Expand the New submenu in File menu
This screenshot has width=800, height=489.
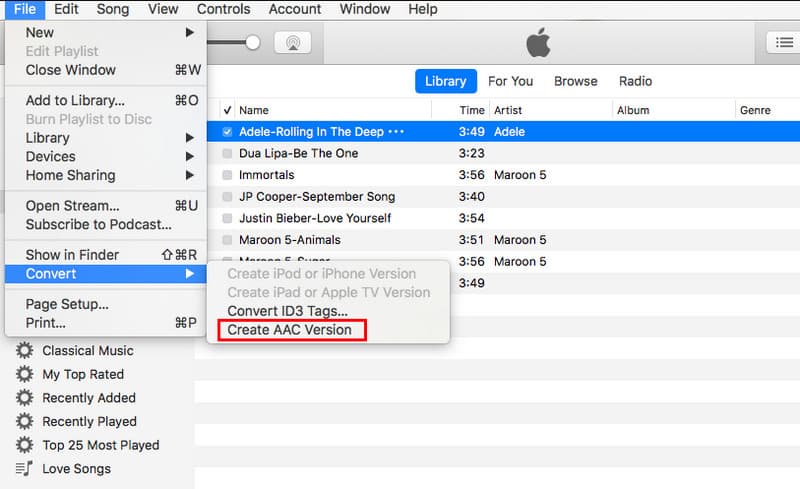[x=190, y=33]
